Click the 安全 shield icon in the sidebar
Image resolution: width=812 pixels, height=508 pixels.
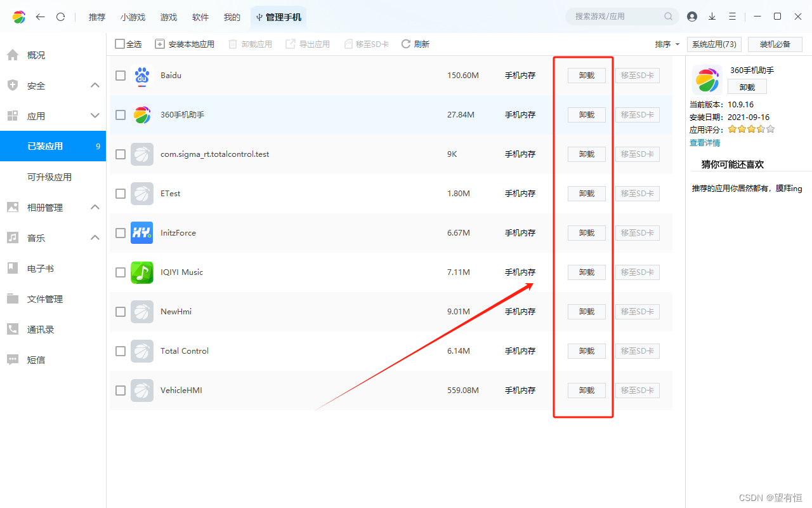[x=13, y=86]
